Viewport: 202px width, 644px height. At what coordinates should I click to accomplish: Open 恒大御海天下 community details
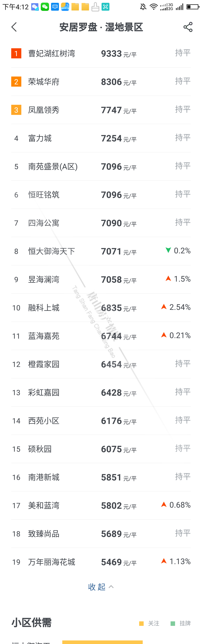coord(51,251)
